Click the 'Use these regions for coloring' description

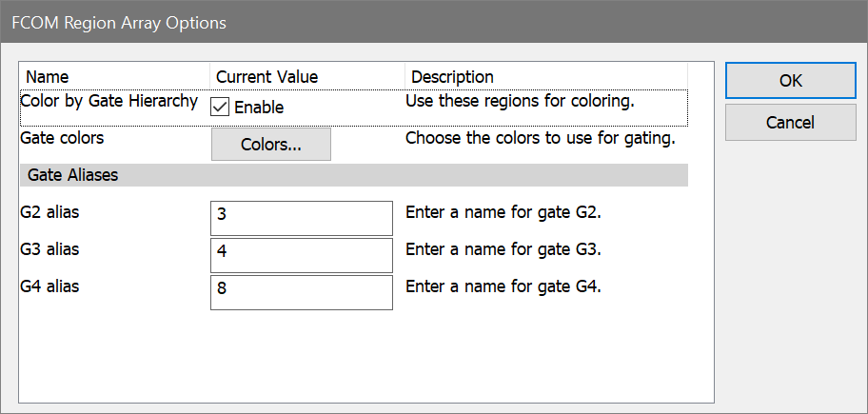point(520,101)
